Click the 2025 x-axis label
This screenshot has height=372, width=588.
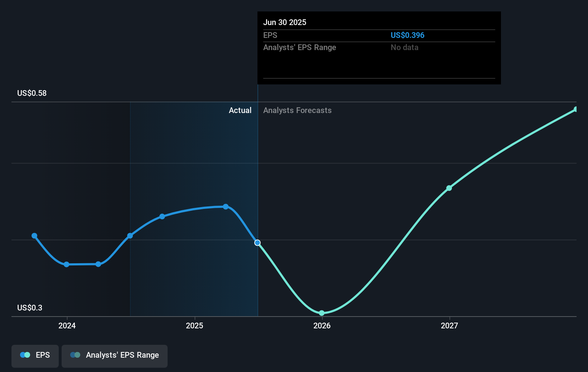pyautogui.click(x=194, y=325)
